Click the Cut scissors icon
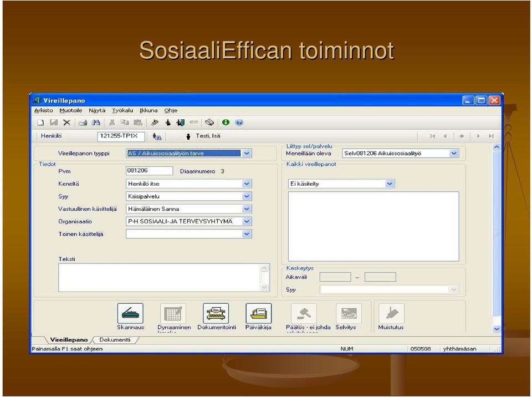Screen dimensions: 532x397 click(112, 123)
